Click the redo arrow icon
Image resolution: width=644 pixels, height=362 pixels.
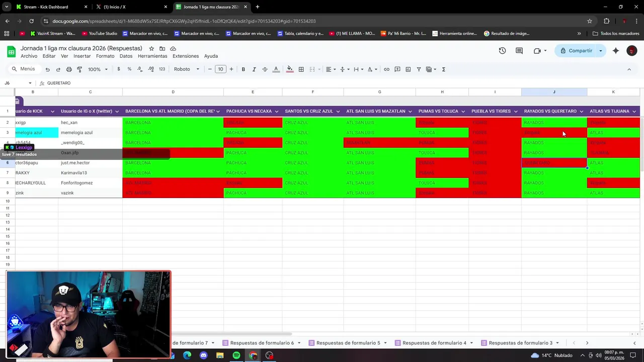pyautogui.click(x=58, y=69)
